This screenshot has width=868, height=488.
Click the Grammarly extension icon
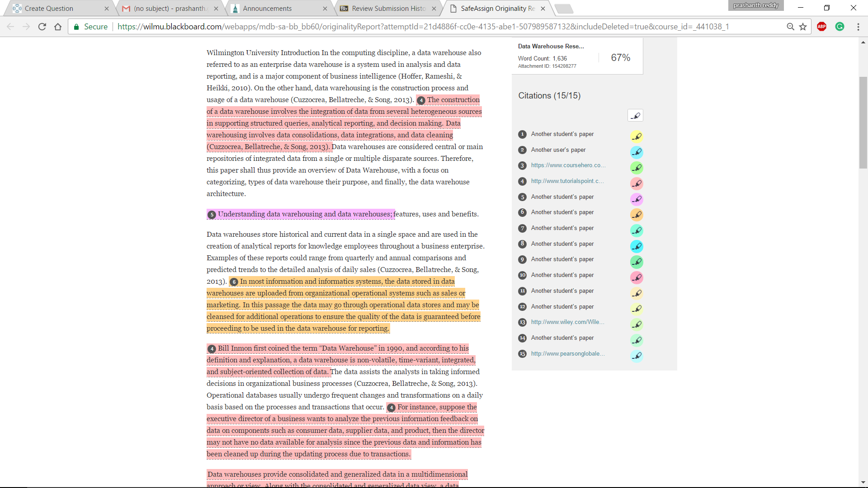840,27
